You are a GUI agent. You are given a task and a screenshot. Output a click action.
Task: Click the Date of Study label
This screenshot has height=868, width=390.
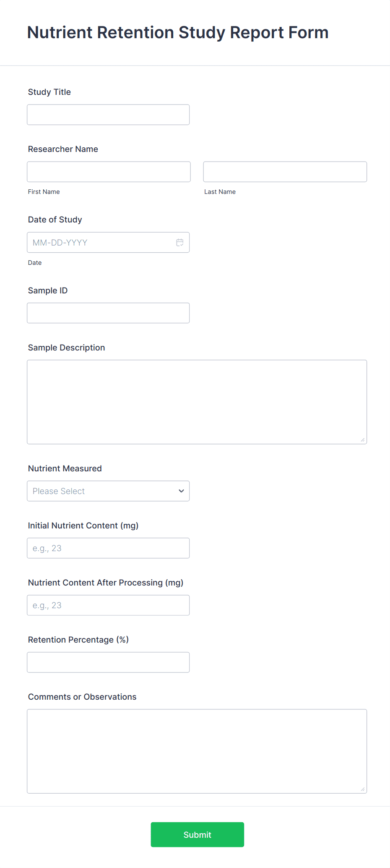55,220
